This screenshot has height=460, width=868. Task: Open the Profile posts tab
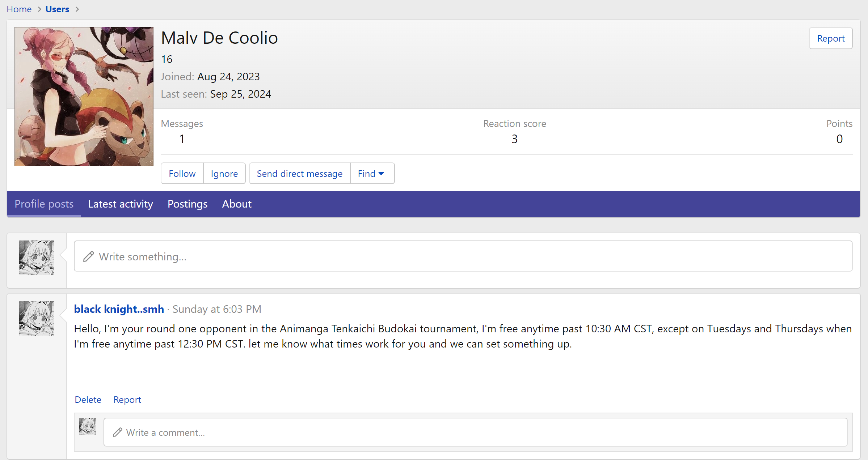tap(44, 204)
